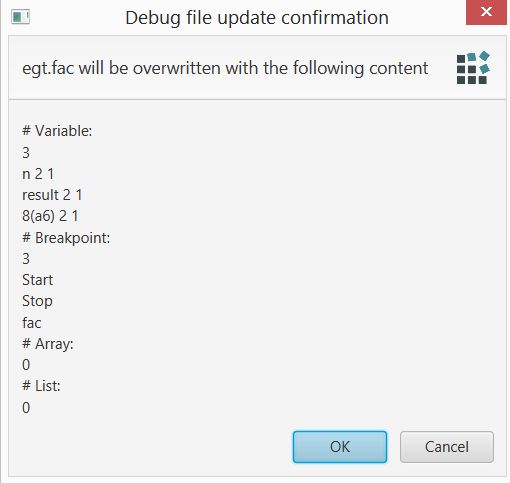Confirm overwrite with the OK button
510x483 pixels.
tap(340, 447)
